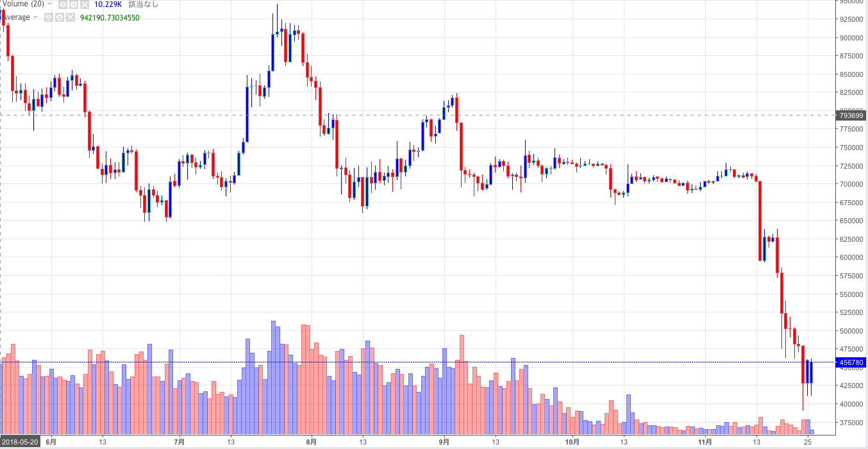Click the current price label 456780
This screenshot has height=449, width=868.
pyautogui.click(x=851, y=362)
